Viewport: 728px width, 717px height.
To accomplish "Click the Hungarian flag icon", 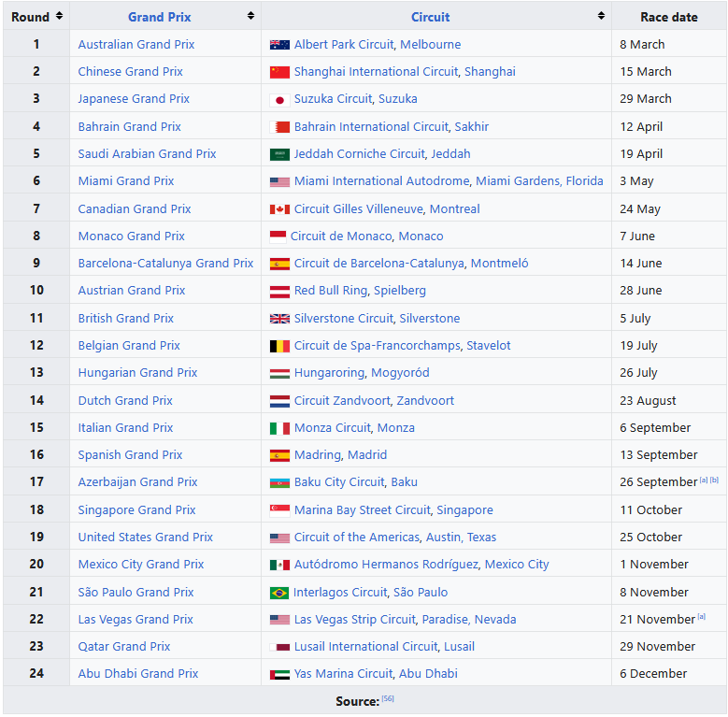I will 279,373.
